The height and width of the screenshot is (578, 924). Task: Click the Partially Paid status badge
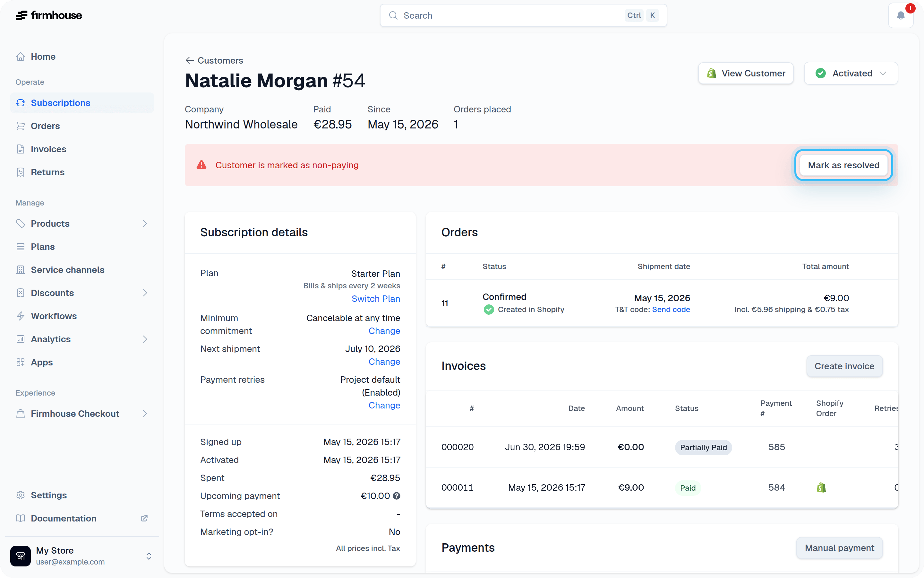click(703, 447)
